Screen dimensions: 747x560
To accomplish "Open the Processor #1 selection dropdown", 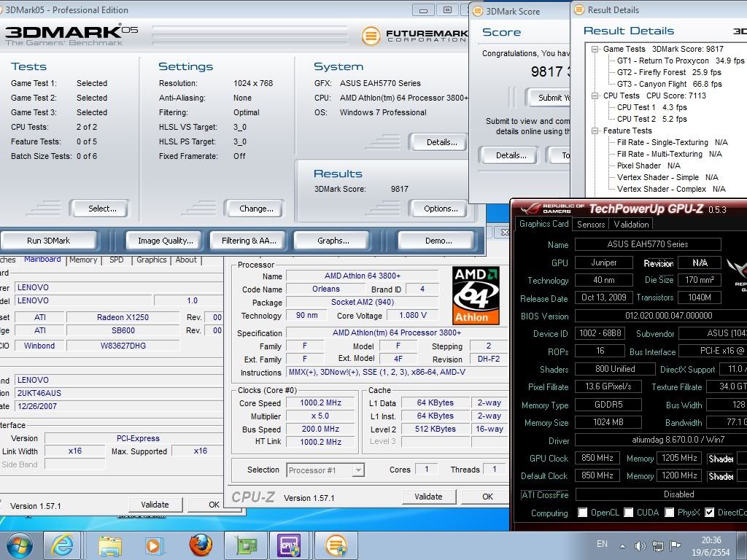I will (x=358, y=470).
